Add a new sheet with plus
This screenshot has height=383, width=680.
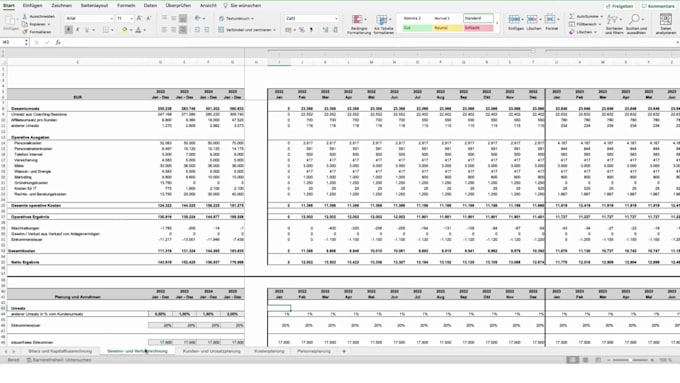coord(344,351)
